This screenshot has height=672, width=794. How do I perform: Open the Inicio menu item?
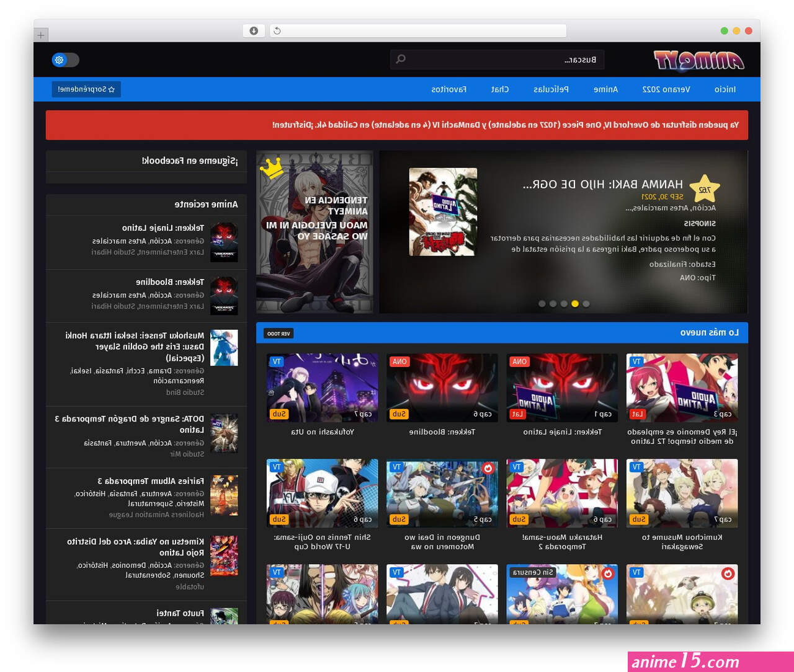[x=725, y=89]
